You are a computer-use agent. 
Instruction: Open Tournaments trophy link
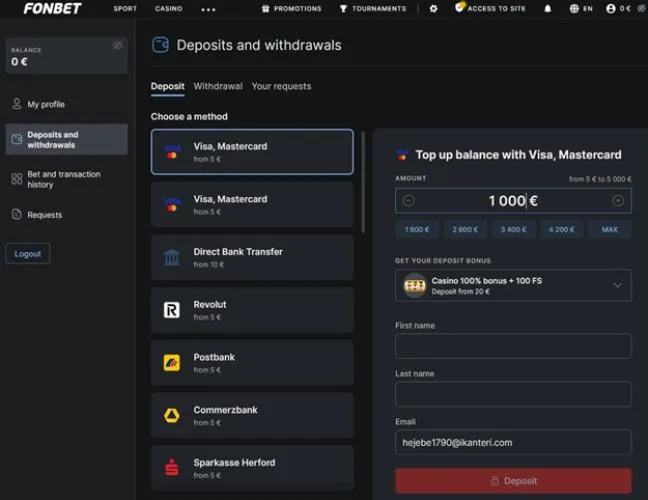point(373,9)
